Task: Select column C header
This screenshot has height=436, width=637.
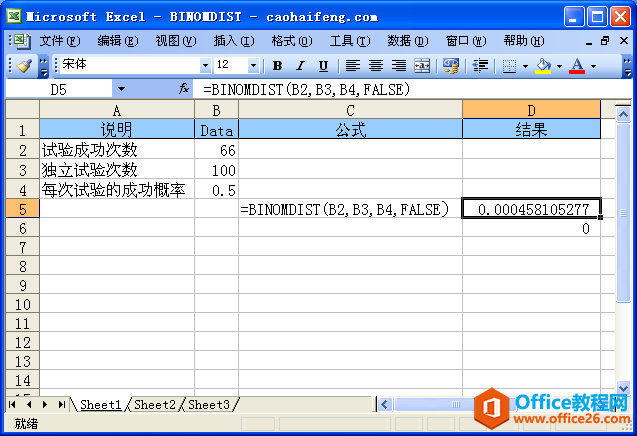Action: point(350,110)
